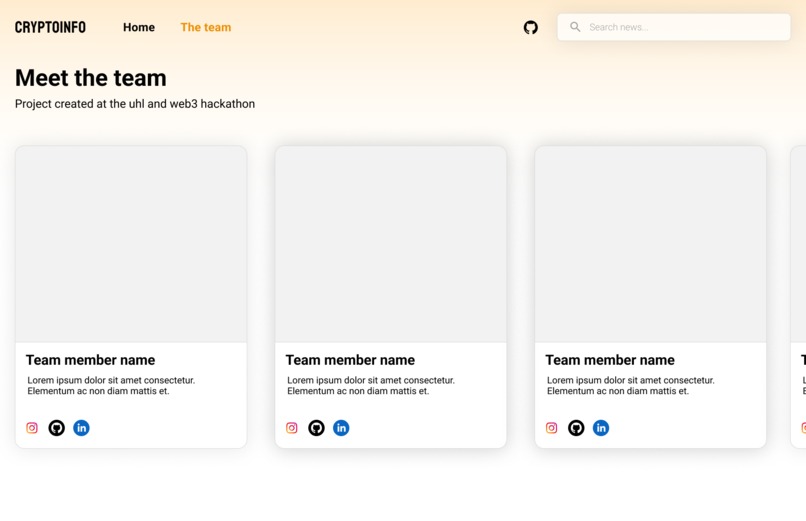
Task: Open Instagram icon on the first team card
Action: click(32, 427)
